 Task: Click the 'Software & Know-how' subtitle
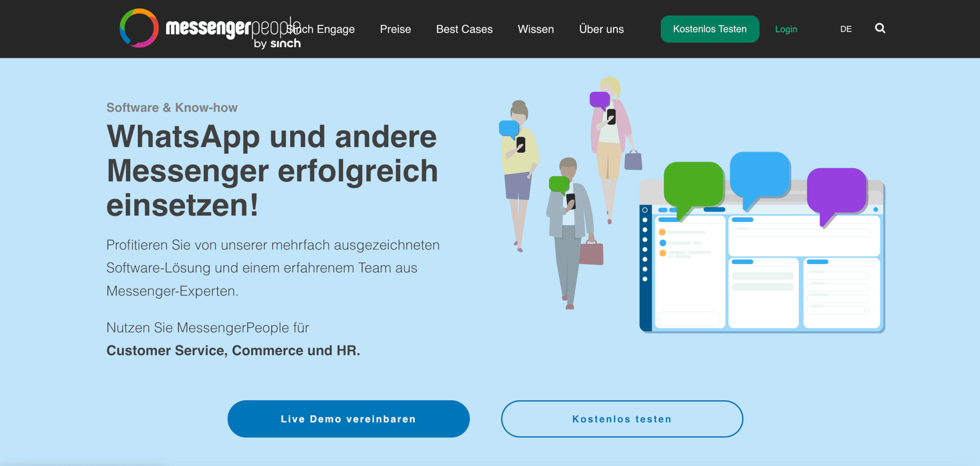(x=172, y=108)
